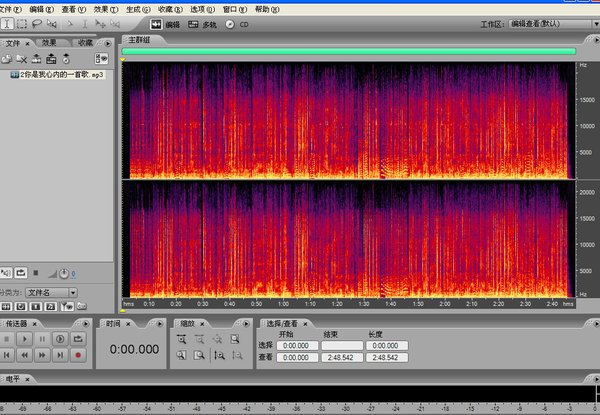Toggle Show MIDI Files filter
Image resolution: width=600 pixels, height=415 pixels.
coord(51,306)
